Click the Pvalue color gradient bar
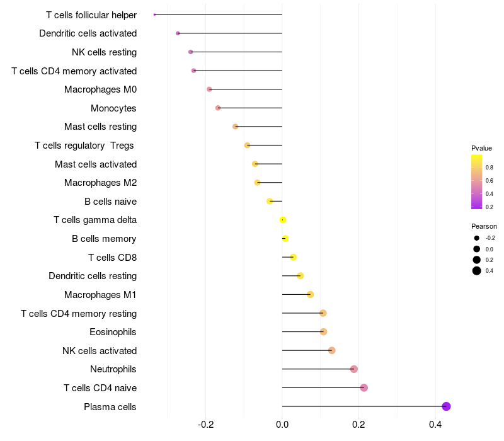504x441 pixels. [477, 181]
